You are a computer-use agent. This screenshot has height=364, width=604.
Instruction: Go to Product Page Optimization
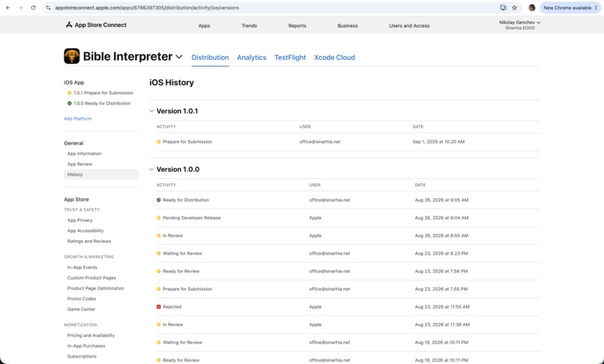pyautogui.click(x=95, y=288)
